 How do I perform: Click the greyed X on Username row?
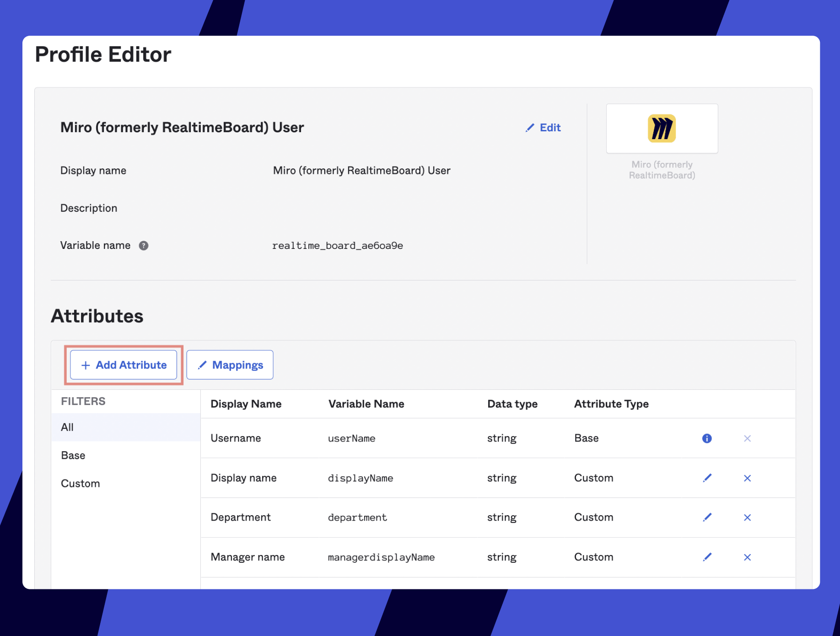[747, 438]
